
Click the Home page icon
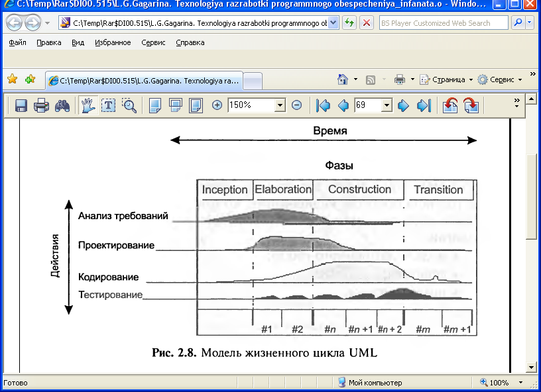coord(342,79)
